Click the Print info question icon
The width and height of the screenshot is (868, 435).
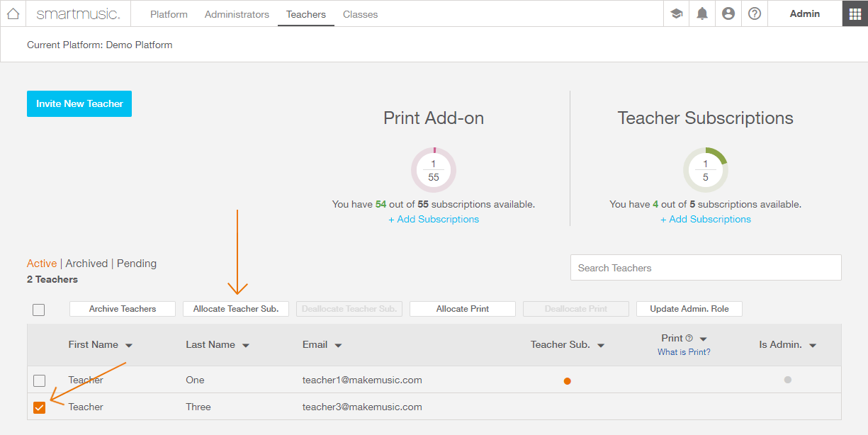coord(689,339)
